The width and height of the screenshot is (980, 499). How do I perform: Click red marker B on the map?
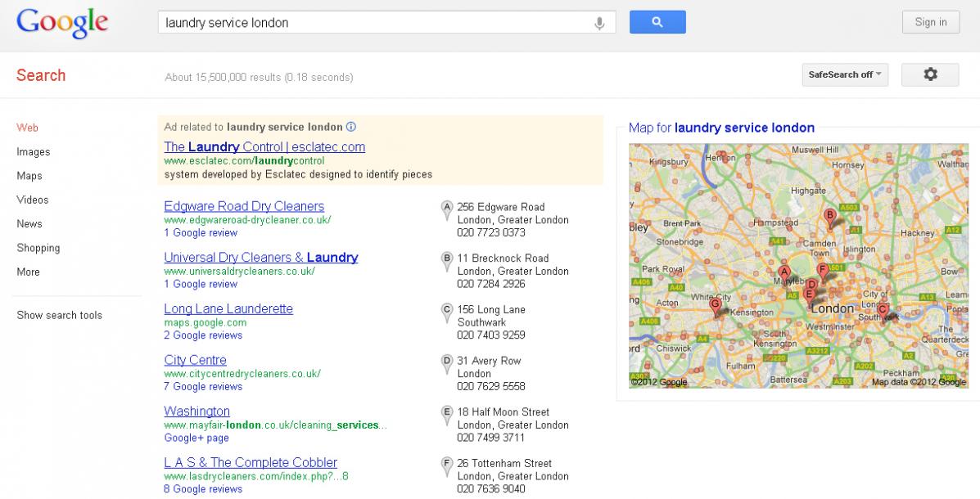pos(830,218)
